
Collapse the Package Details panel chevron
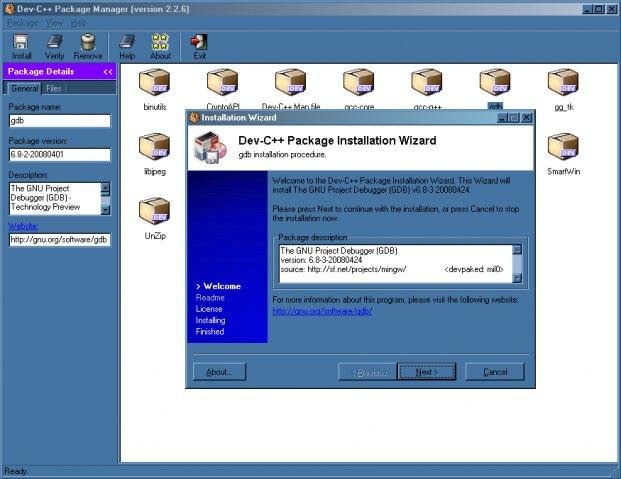click(108, 72)
